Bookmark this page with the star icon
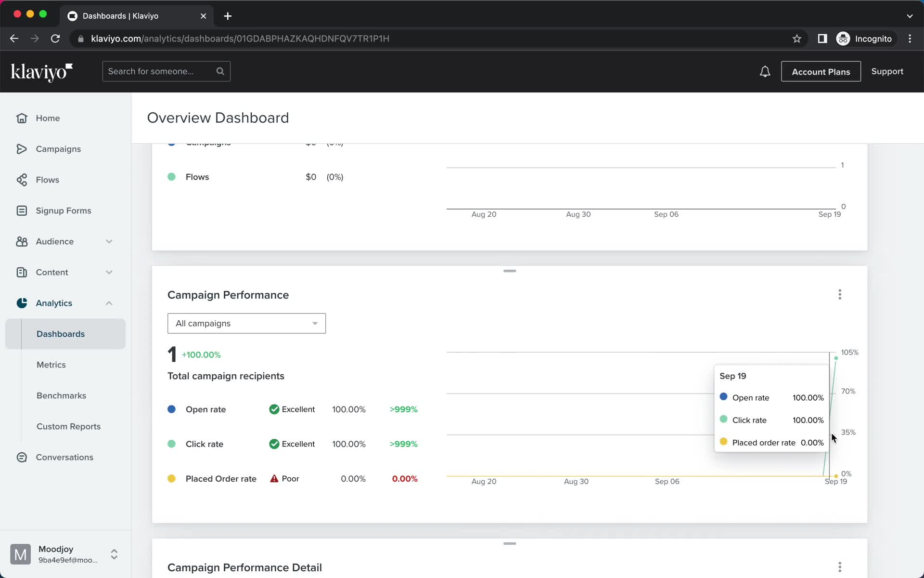The height and width of the screenshot is (578, 924). [797, 39]
